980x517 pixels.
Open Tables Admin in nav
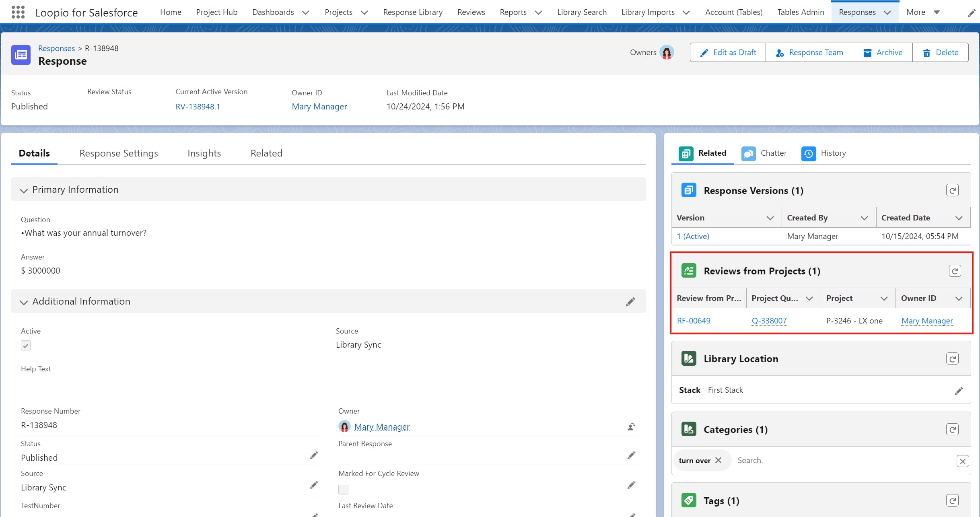(801, 12)
